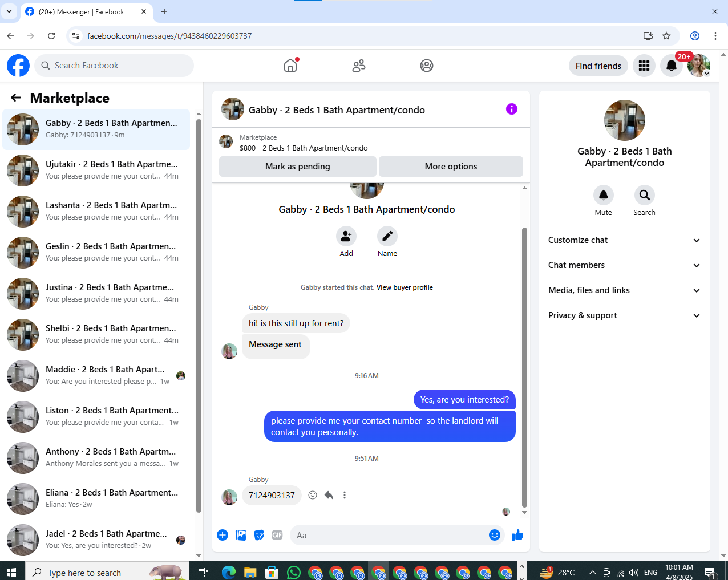
Task: Open View buyer profile link
Action: (x=405, y=287)
